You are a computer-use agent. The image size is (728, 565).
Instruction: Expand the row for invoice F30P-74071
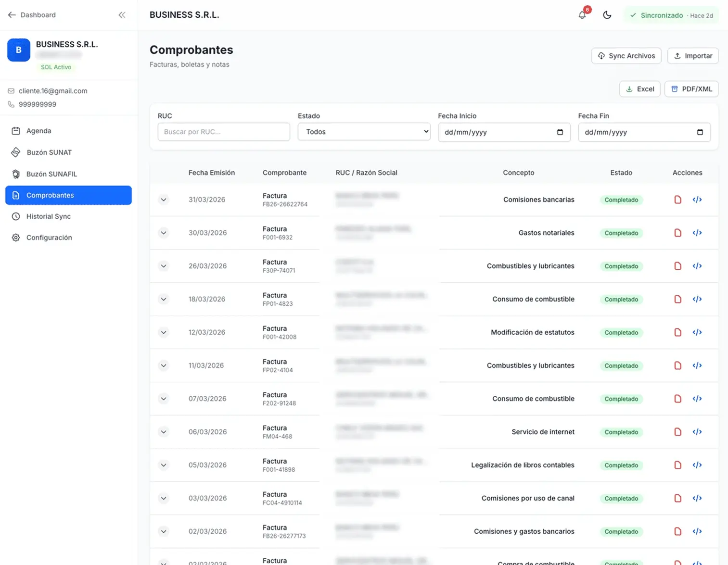164,266
